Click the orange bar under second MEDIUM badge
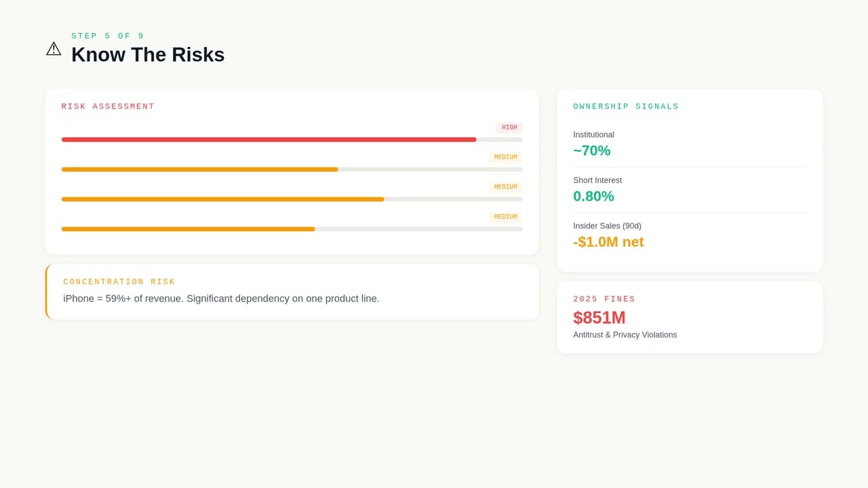The height and width of the screenshot is (488, 868). 222,199
